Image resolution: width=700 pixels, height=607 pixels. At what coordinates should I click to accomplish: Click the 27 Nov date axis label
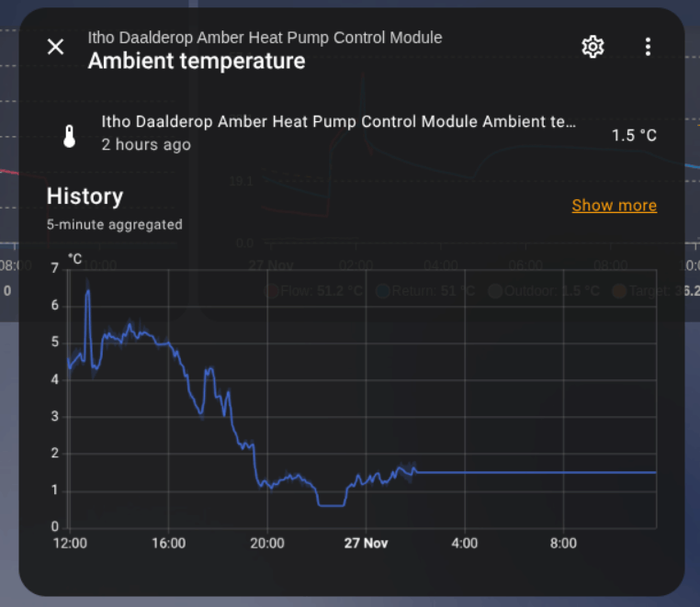pos(366,543)
